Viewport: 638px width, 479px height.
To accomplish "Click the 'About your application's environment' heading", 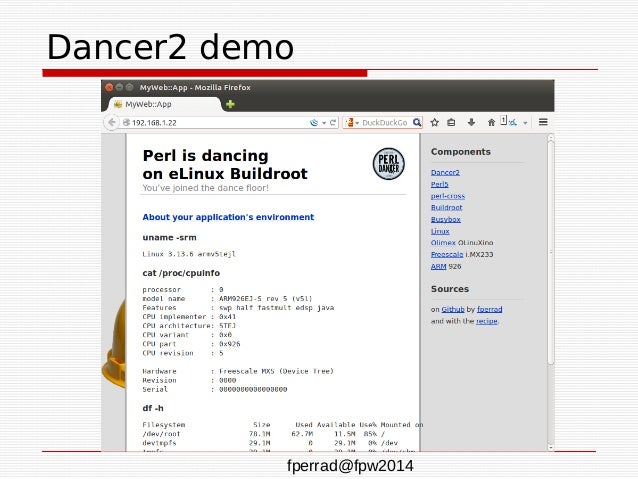I will (228, 217).
